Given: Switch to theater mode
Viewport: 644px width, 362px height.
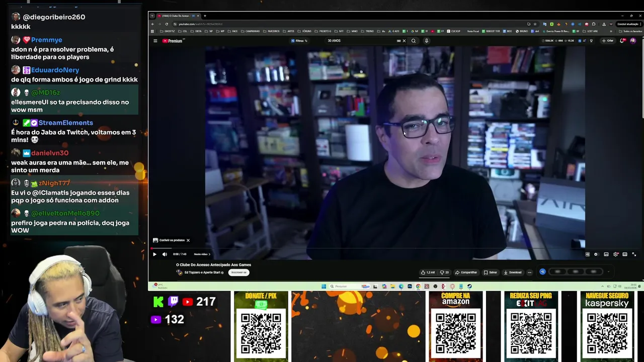Looking at the screenshot, I should (625, 254).
